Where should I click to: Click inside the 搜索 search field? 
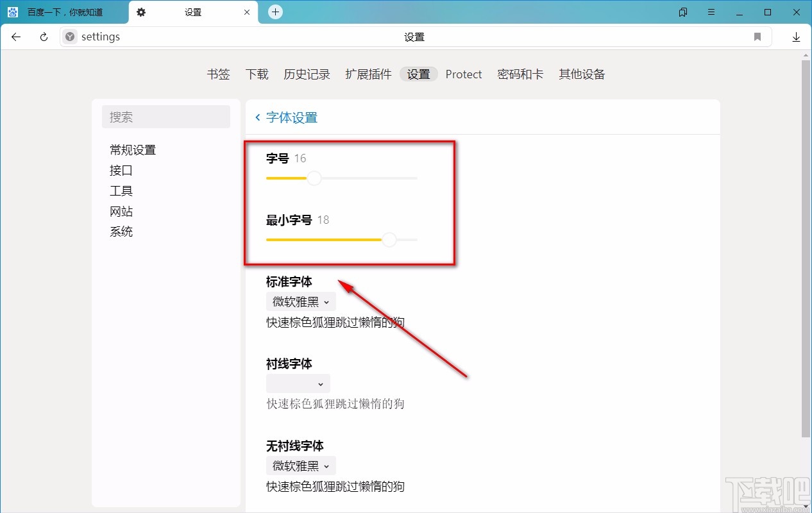(166, 117)
